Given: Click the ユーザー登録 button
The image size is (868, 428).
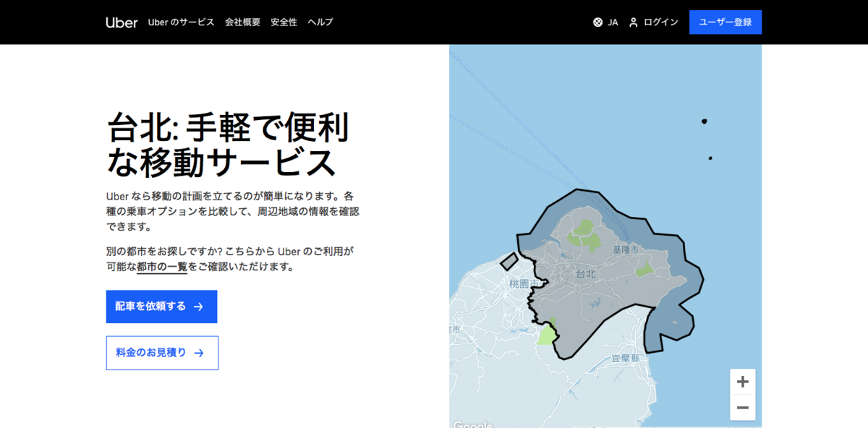Looking at the screenshot, I should pos(726,22).
